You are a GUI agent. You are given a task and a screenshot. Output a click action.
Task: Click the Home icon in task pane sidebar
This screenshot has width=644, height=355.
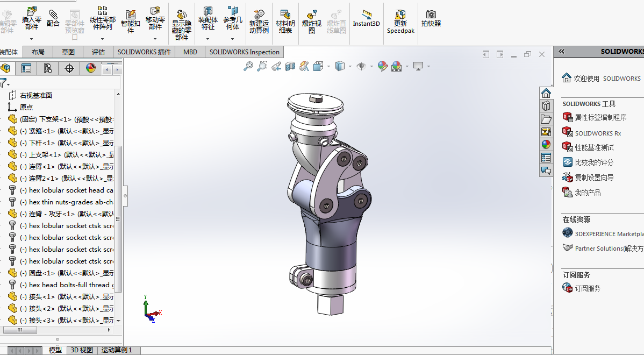click(546, 93)
